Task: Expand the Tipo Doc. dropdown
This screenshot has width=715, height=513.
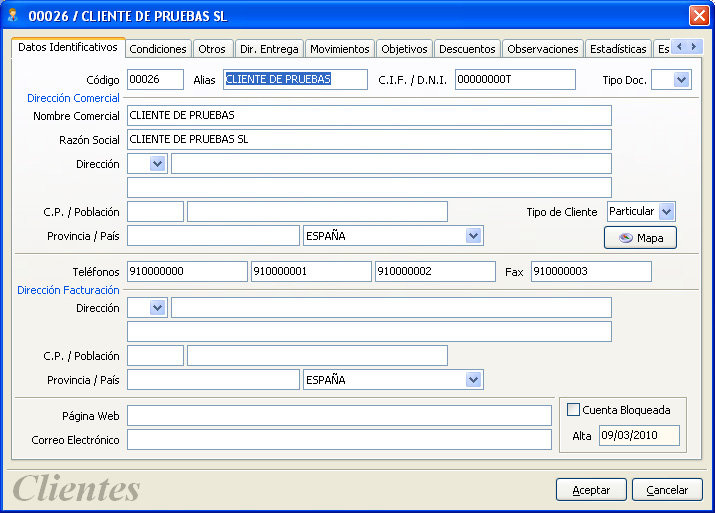Action: (x=681, y=80)
